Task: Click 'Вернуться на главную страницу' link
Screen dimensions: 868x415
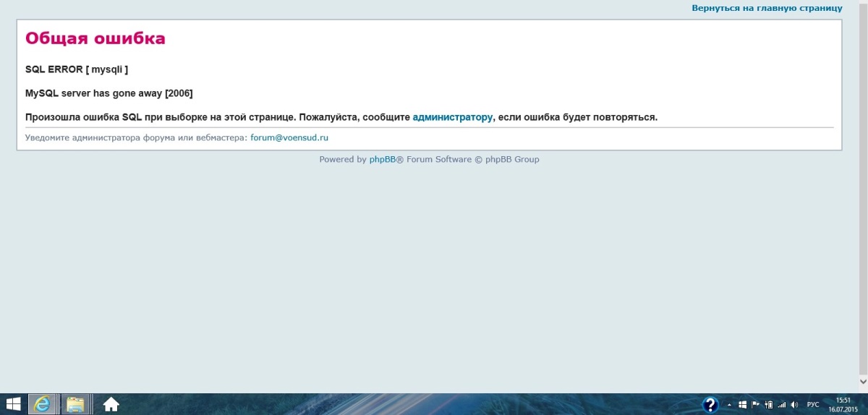Action: (767, 8)
